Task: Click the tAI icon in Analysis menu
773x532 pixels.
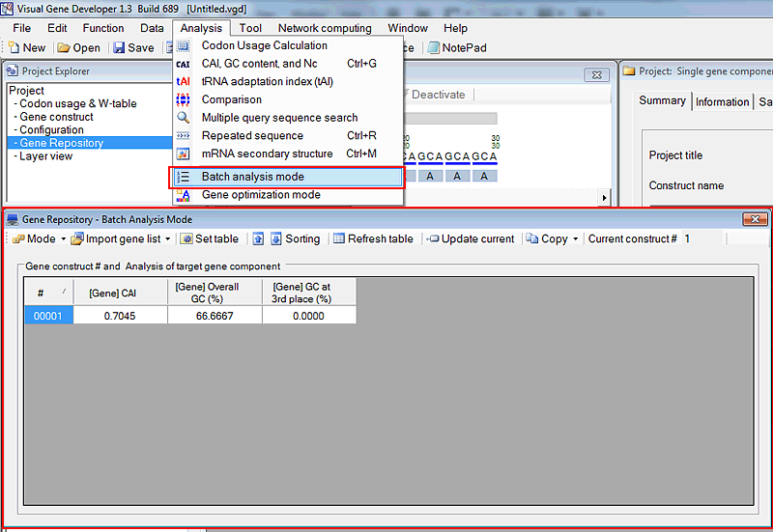Action: 183,82
